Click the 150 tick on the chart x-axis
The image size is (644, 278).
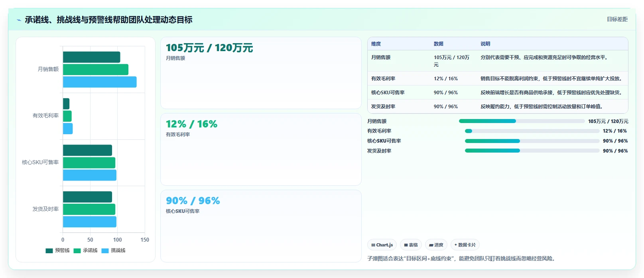(145, 240)
